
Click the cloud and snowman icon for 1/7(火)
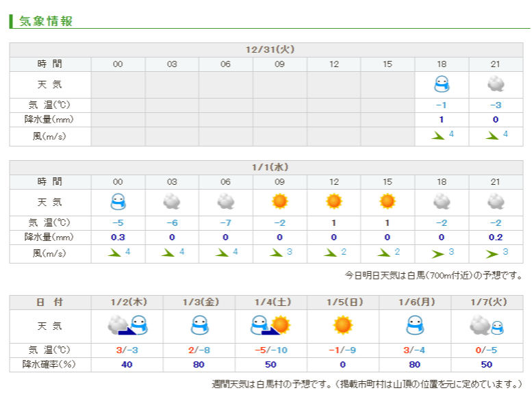pyautogui.click(x=487, y=325)
